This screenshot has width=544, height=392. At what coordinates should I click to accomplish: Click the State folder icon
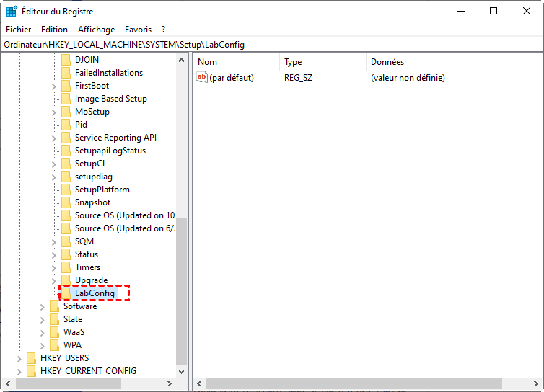pyautogui.click(x=54, y=319)
